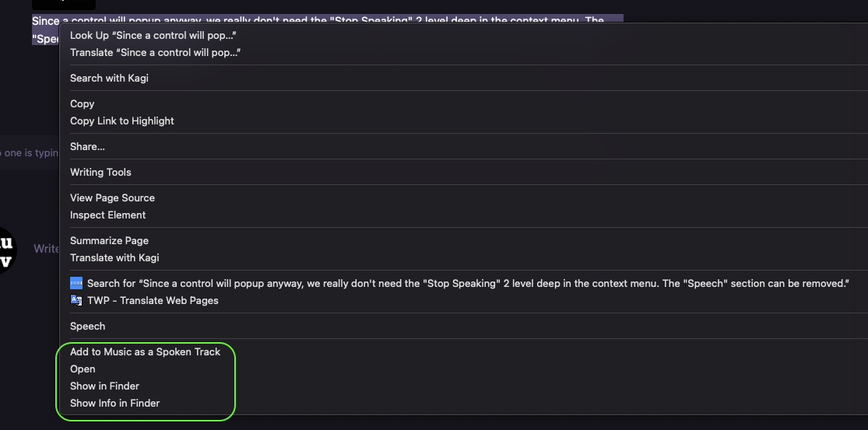
Task: Click the blue search extension icon
Action: pos(76,284)
